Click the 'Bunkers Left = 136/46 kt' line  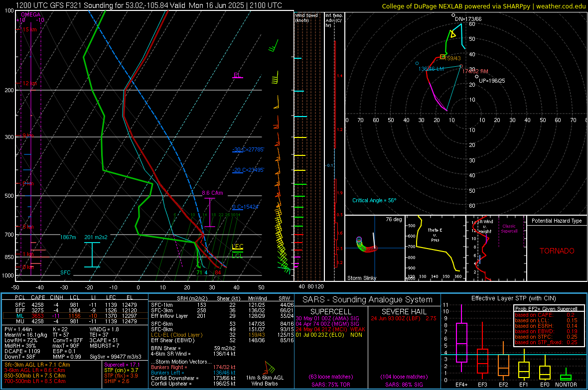tap(193, 373)
